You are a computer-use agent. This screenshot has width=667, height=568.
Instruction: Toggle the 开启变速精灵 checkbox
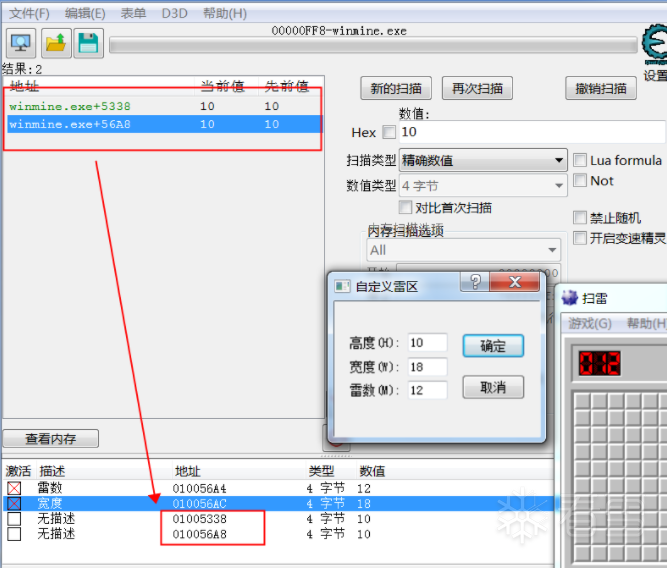click(580, 238)
